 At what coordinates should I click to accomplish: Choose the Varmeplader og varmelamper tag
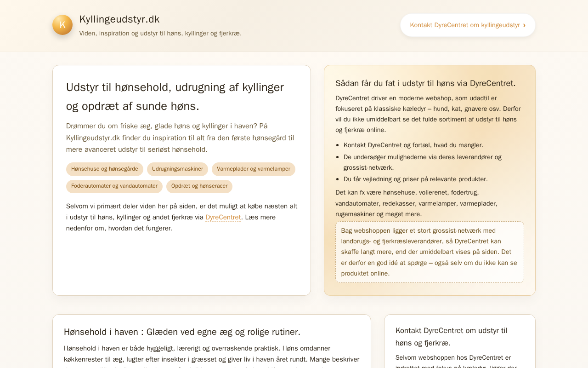pos(254,169)
